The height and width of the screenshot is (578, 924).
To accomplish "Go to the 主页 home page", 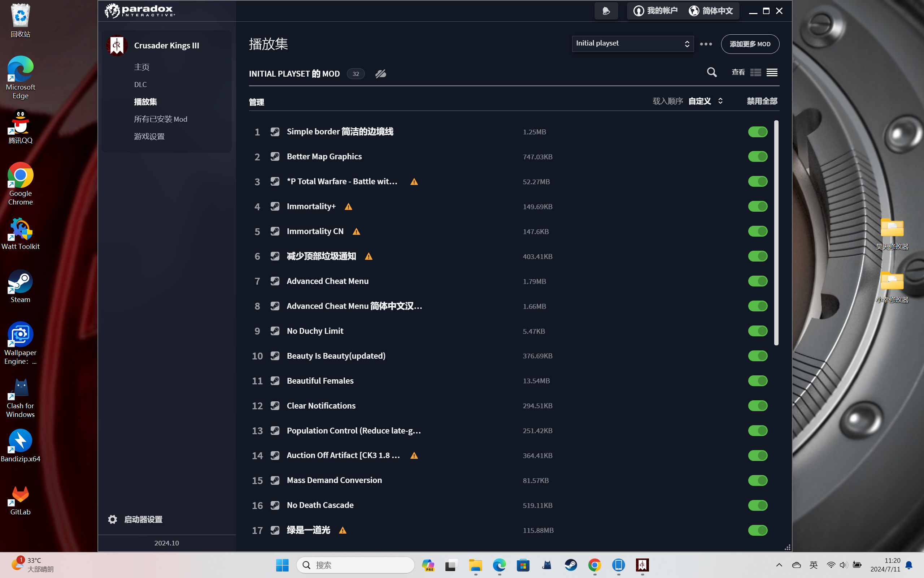I will 141,67.
